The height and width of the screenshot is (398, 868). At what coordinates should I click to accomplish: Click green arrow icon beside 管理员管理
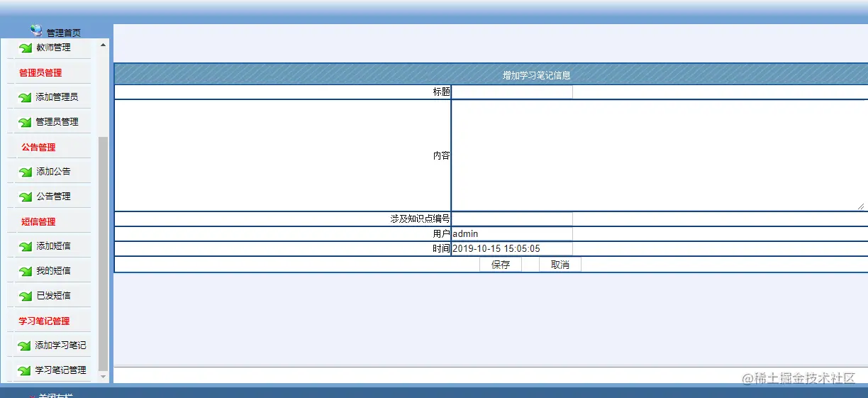coord(26,123)
